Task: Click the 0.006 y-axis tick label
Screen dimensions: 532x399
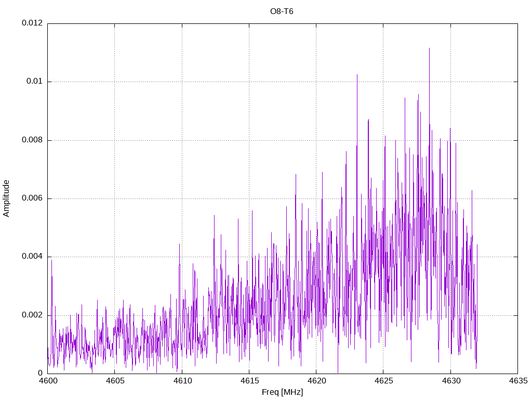Action: click(32, 198)
